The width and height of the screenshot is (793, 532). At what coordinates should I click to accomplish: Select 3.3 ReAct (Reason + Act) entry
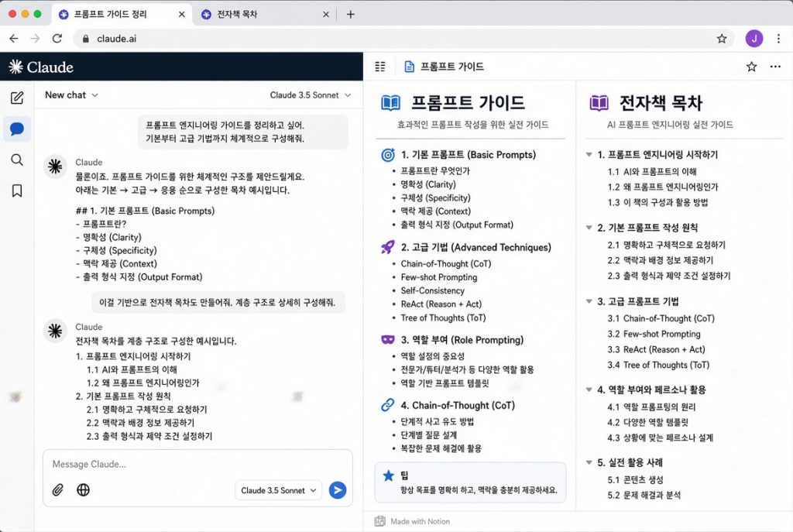tap(656, 349)
